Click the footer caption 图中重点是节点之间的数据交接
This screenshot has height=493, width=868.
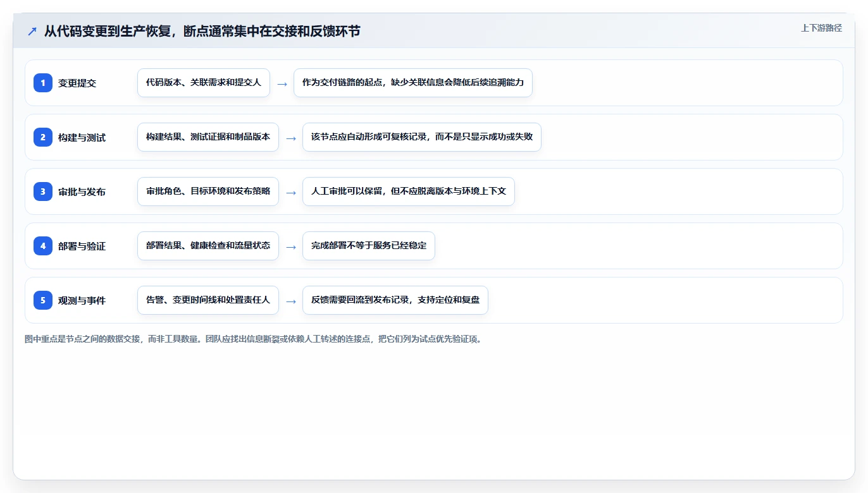click(x=253, y=339)
